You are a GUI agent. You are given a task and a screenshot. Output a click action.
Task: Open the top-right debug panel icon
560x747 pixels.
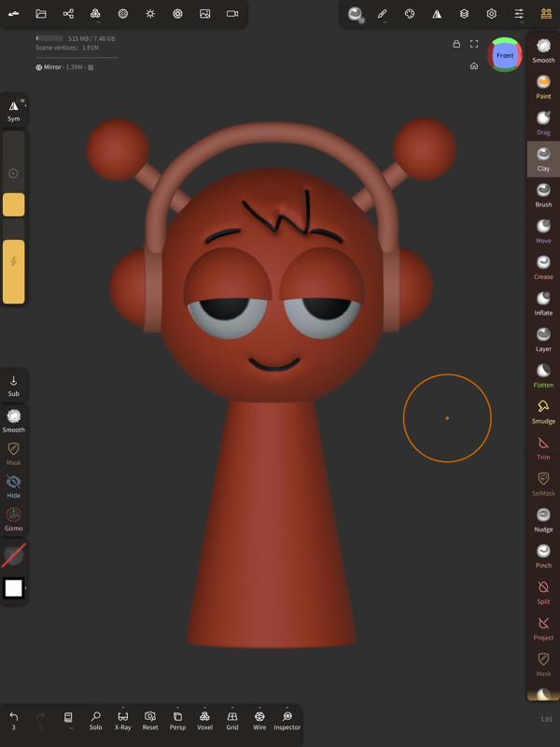(546, 14)
